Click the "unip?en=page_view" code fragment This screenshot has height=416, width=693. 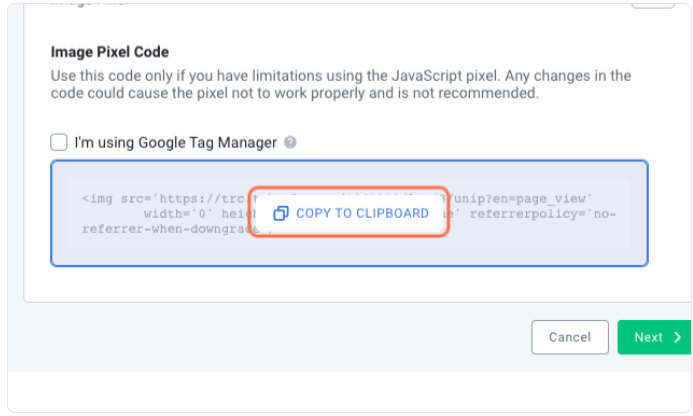(x=522, y=198)
